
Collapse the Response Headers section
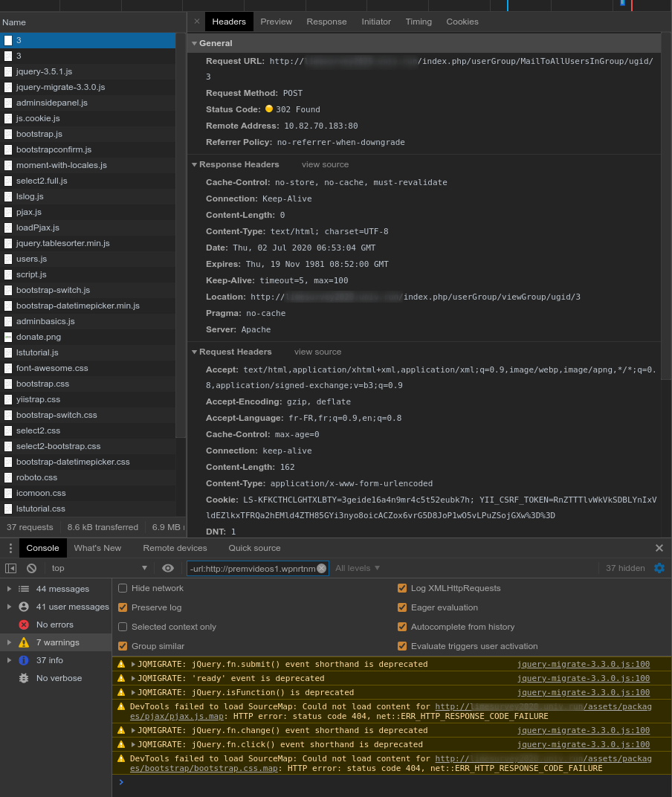(195, 164)
